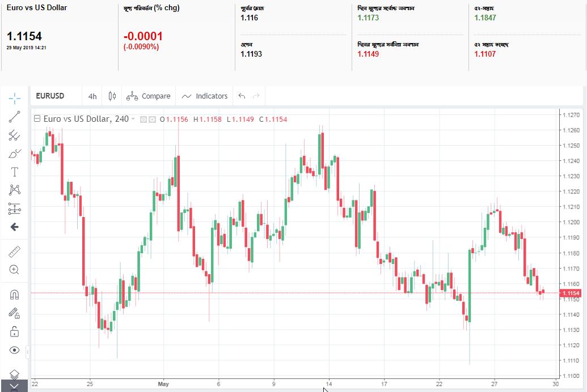Hide all drawings with the eye icon
The image size is (587, 392).
[15, 350]
